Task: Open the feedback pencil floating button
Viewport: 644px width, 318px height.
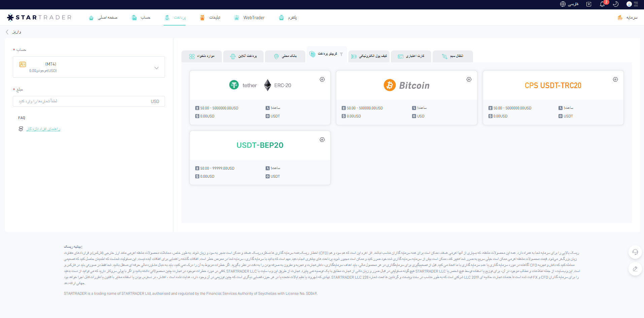Action: pos(635,269)
